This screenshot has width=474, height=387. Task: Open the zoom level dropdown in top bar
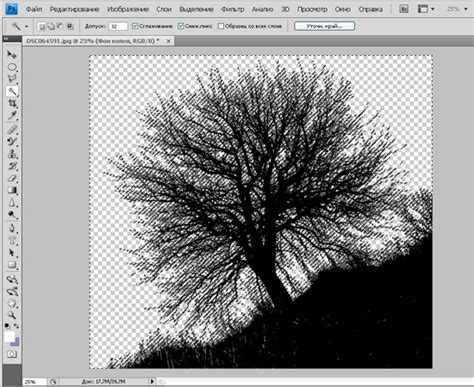457,9
